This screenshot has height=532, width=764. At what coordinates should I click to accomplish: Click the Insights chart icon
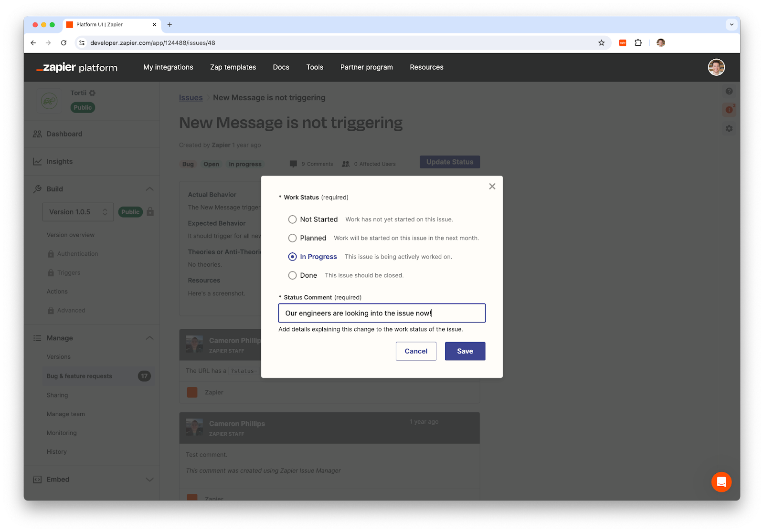(x=37, y=162)
